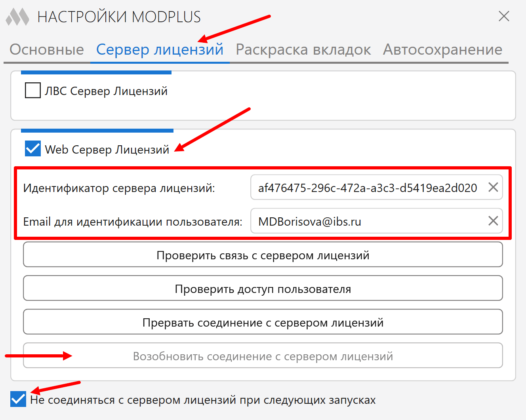Open the Раскраска вкладок tab
Screen dimensions: 526x420
(x=303, y=50)
